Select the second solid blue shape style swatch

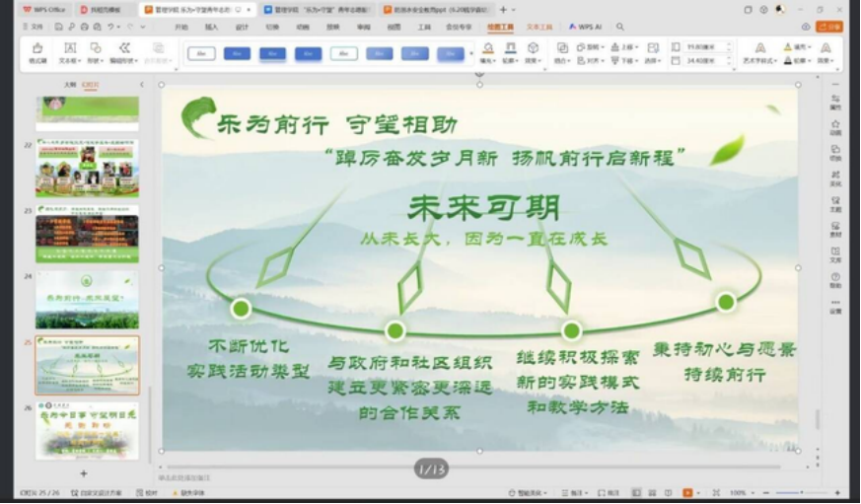273,53
